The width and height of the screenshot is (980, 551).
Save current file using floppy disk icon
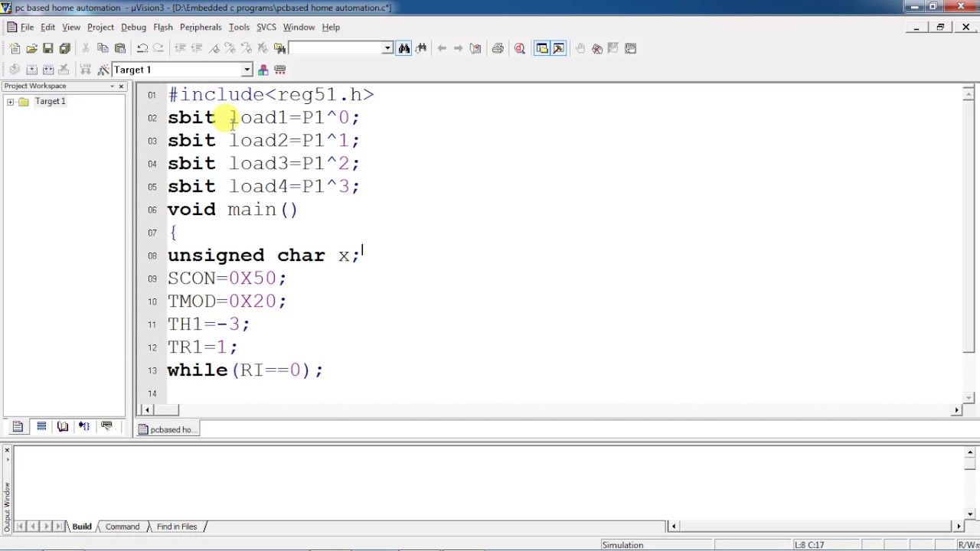[47, 48]
